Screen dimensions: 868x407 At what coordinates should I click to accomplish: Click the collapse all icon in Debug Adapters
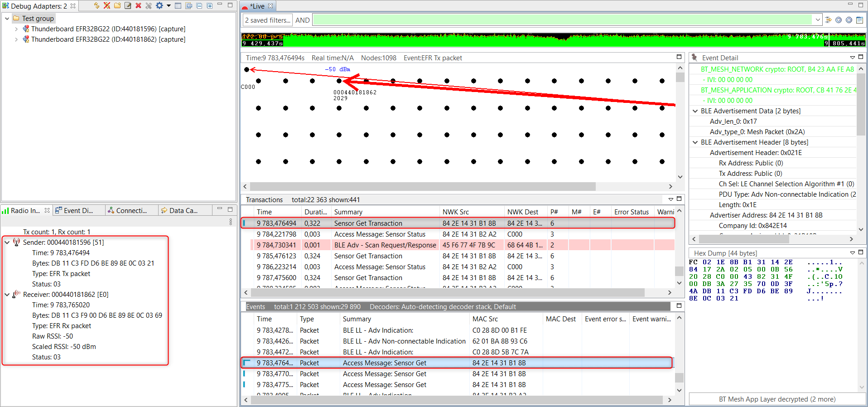(199, 5)
